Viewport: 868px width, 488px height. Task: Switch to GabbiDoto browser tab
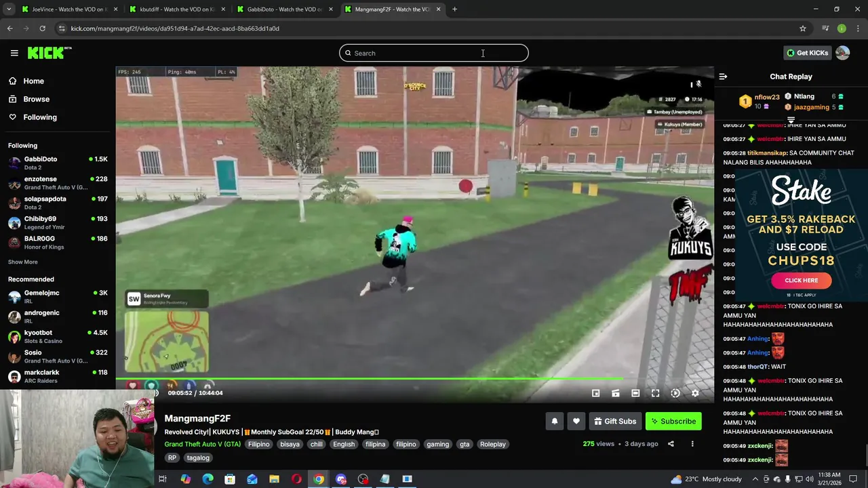pyautogui.click(x=283, y=9)
